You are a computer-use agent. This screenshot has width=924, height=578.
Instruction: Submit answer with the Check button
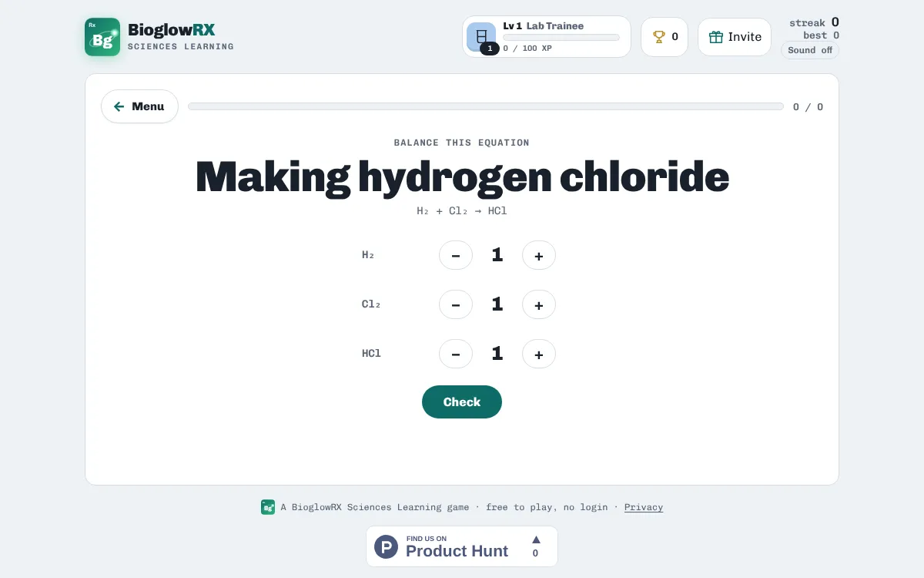tap(462, 402)
